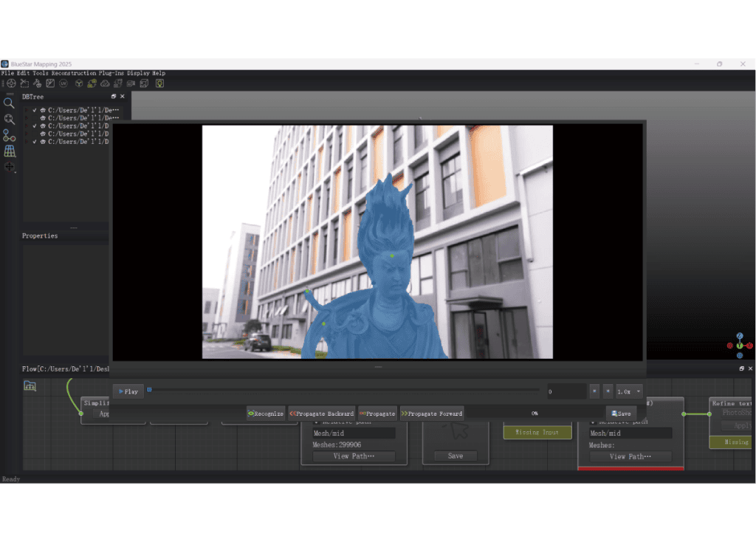Expand the fifth DBTree row
756x542 pixels.
tap(26, 142)
